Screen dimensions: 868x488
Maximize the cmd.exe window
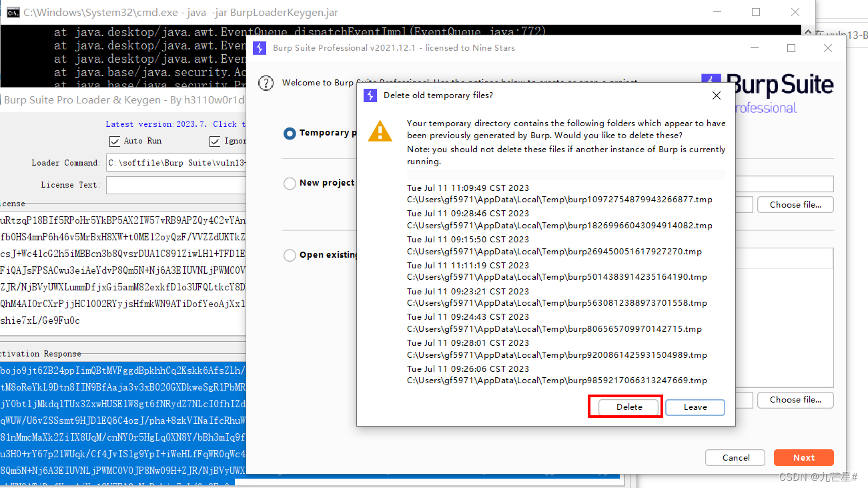756,12
